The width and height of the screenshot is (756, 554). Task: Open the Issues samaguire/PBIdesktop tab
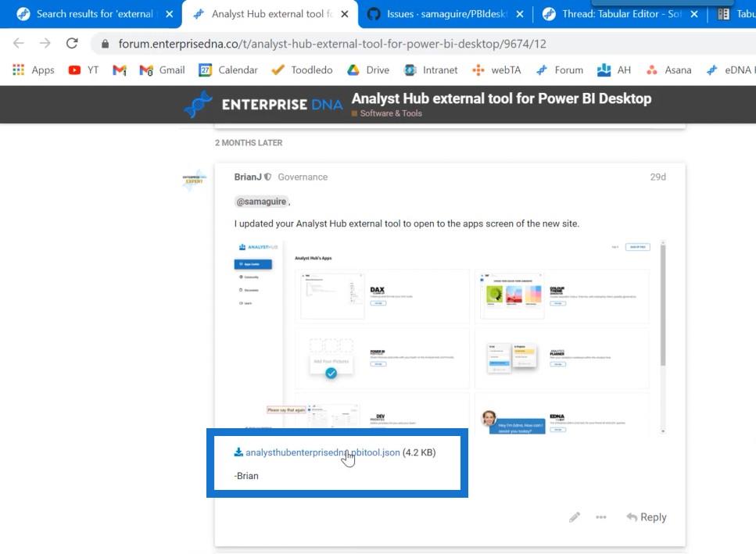pos(446,14)
